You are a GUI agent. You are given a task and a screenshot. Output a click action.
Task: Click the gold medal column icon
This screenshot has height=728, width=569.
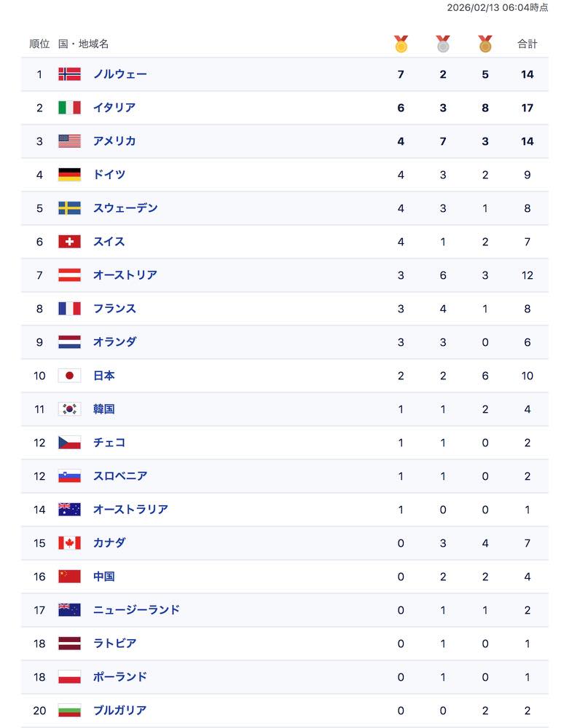(x=401, y=44)
